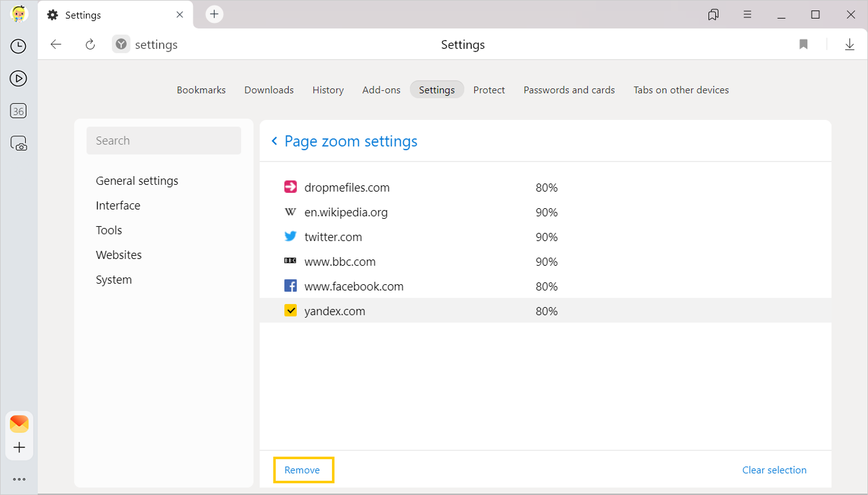The height and width of the screenshot is (495, 868).
Task: Click the settings Search field
Action: 164,141
